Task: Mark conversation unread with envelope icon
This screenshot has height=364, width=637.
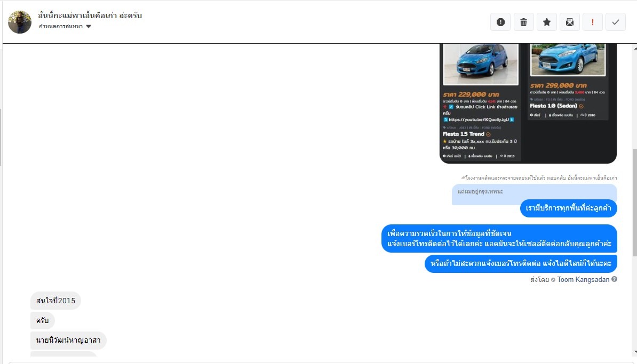Action: pyautogui.click(x=570, y=22)
